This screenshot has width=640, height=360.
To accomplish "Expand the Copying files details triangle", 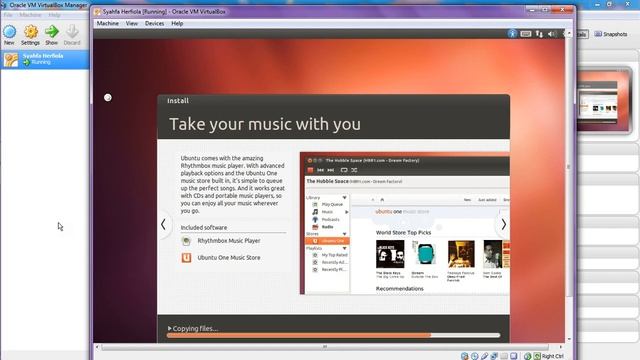I will (x=169, y=328).
